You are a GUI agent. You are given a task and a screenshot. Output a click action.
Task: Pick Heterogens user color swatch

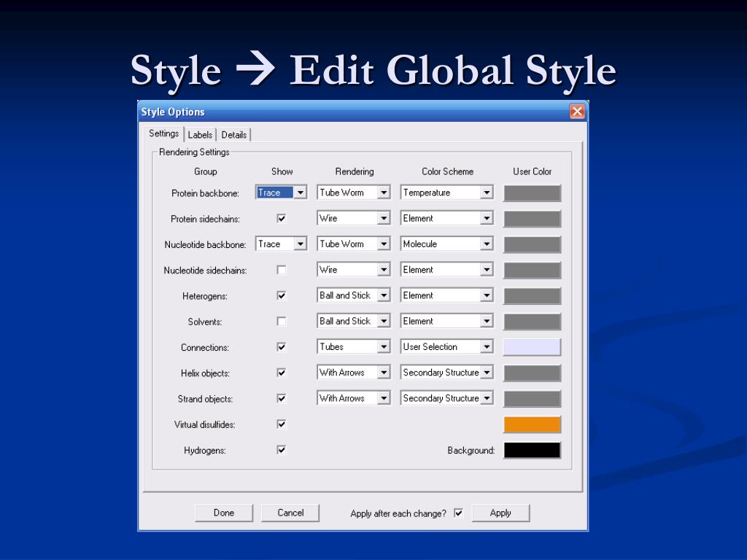pyautogui.click(x=532, y=296)
